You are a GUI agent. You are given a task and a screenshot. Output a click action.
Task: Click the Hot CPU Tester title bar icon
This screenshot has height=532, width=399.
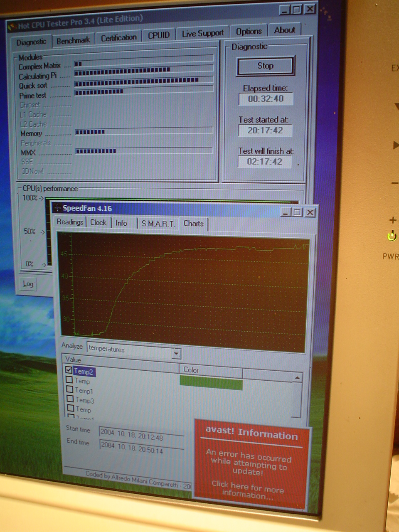(12, 26)
